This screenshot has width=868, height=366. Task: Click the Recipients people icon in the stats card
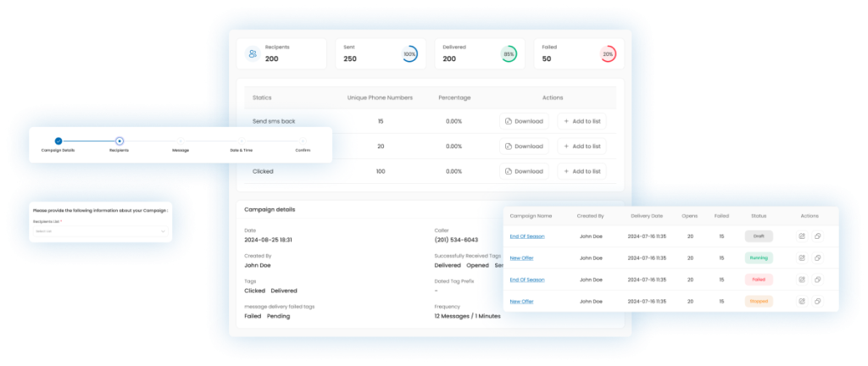tap(253, 53)
